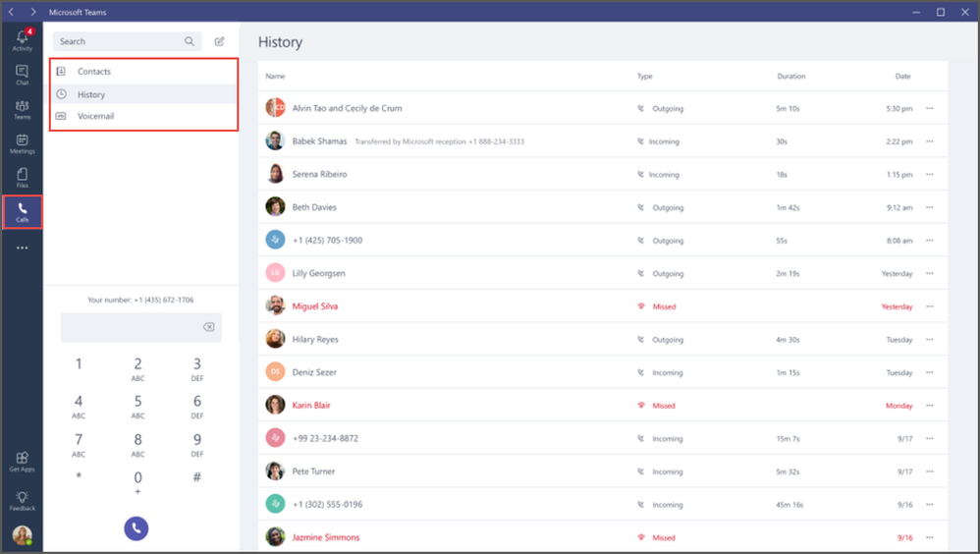The width and height of the screenshot is (980, 554).
Task: Click Hilary Reyes name
Action: [x=315, y=340]
